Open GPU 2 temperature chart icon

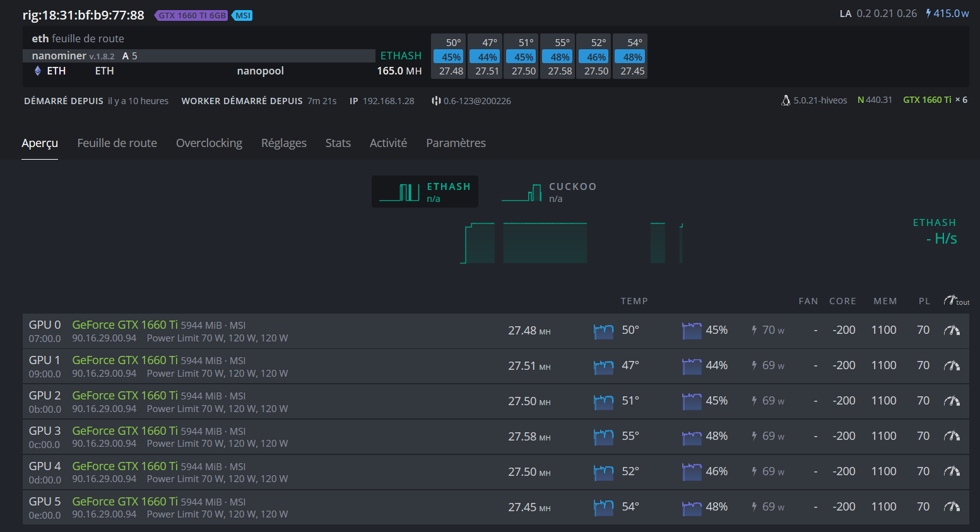point(604,401)
